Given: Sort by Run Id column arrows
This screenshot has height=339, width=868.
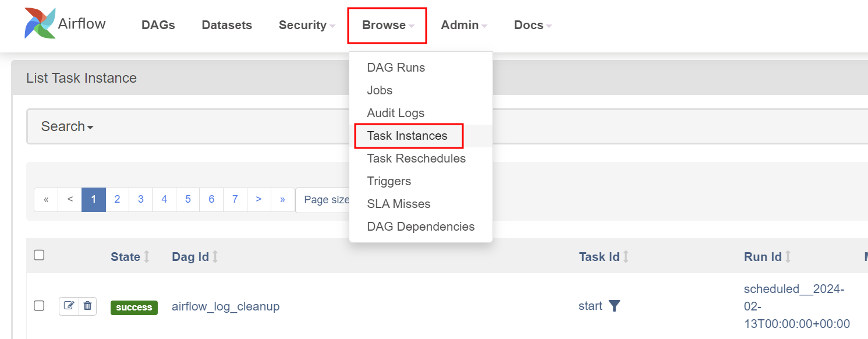Looking at the screenshot, I should [x=788, y=257].
